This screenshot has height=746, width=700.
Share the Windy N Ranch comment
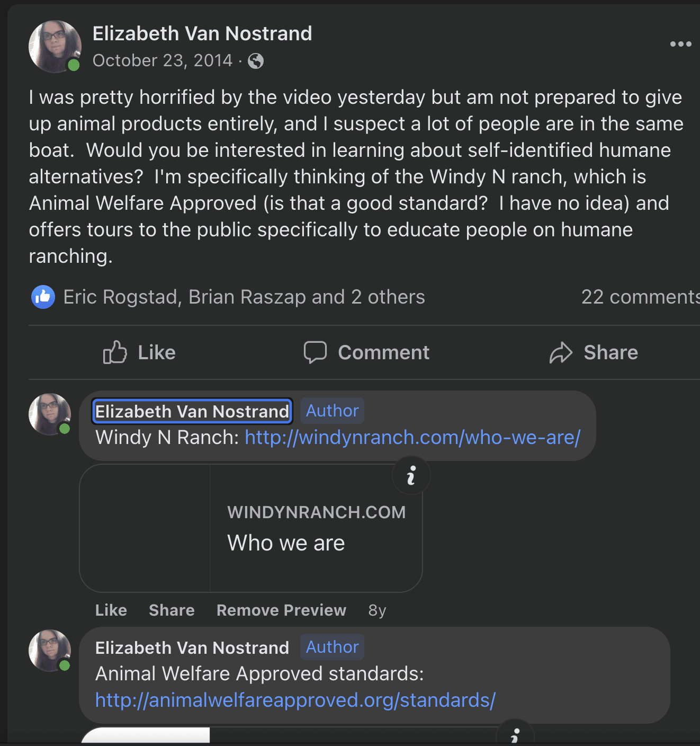tap(172, 610)
